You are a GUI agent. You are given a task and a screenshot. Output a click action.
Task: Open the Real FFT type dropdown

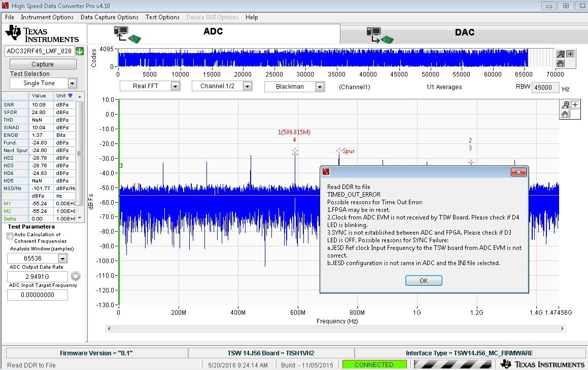click(x=175, y=87)
